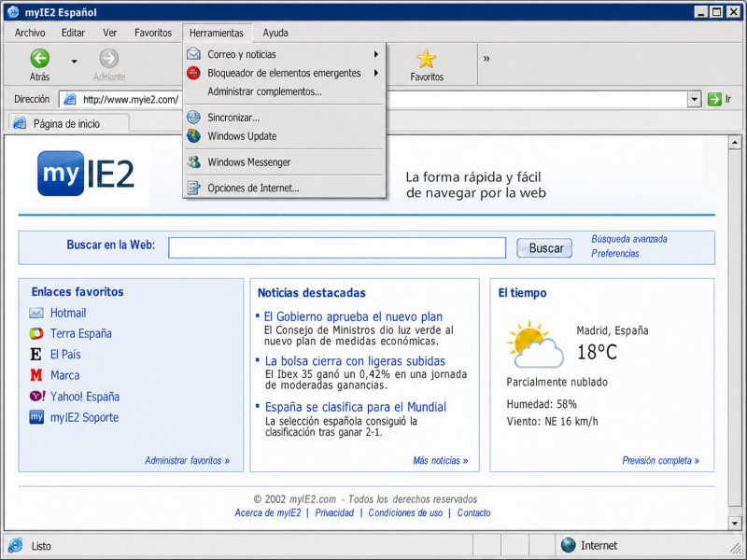This screenshot has width=747, height=560.
Task: Click the myIE2 logo on page
Action: [x=86, y=174]
